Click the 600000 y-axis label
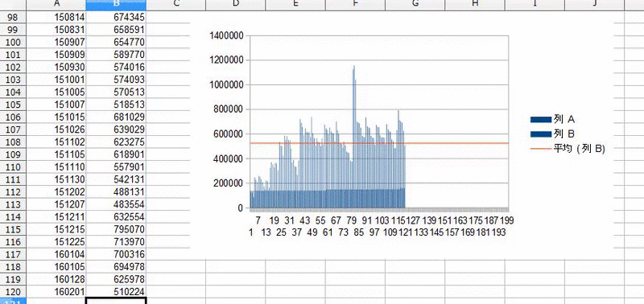The height and width of the screenshot is (304, 644). [x=229, y=134]
